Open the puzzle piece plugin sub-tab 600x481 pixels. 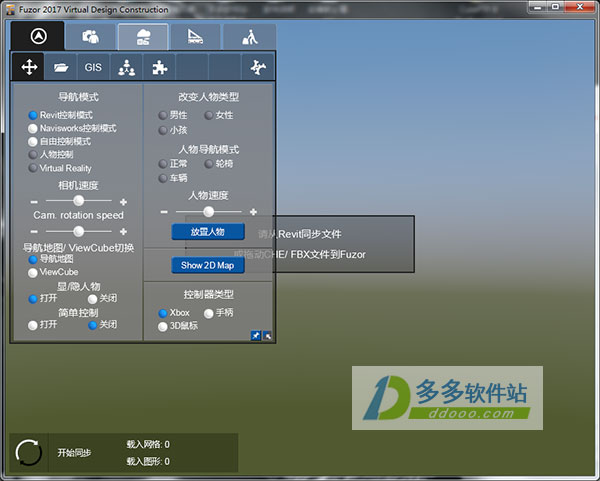pyautogui.click(x=159, y=67)
